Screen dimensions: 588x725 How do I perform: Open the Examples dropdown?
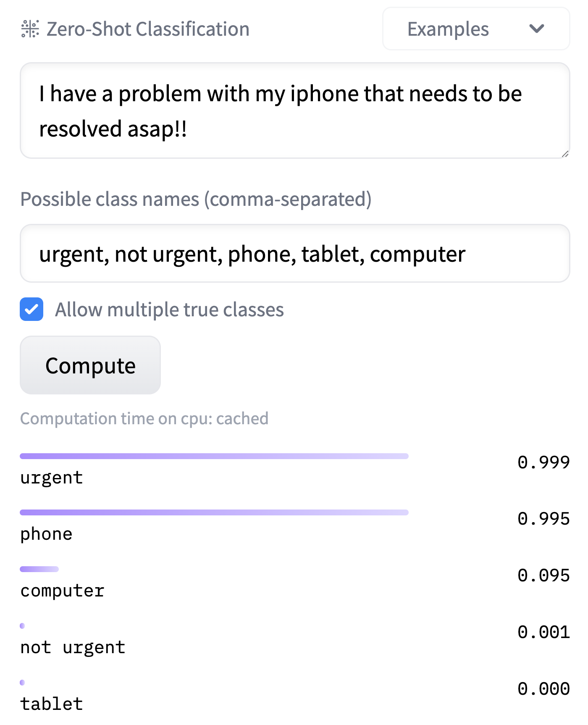475,29
